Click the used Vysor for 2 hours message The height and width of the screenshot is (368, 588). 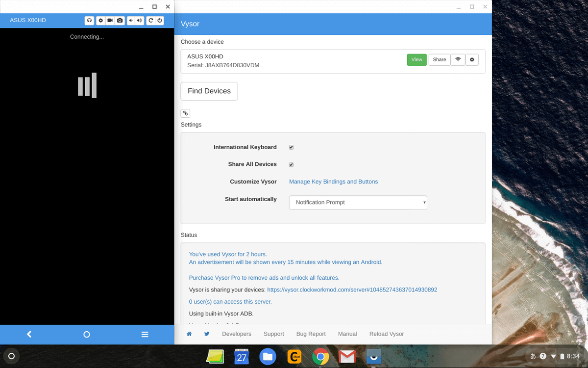pos(228,254)
